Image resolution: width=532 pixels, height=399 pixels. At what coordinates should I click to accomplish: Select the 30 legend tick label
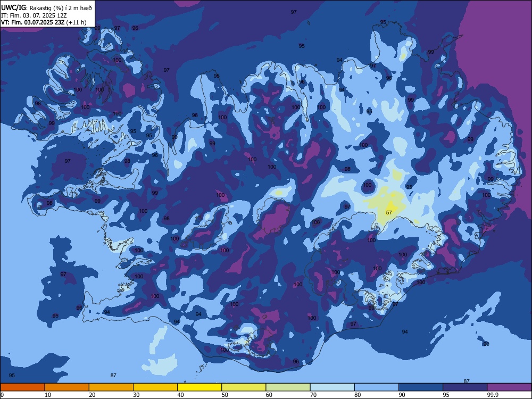[136, 395]
